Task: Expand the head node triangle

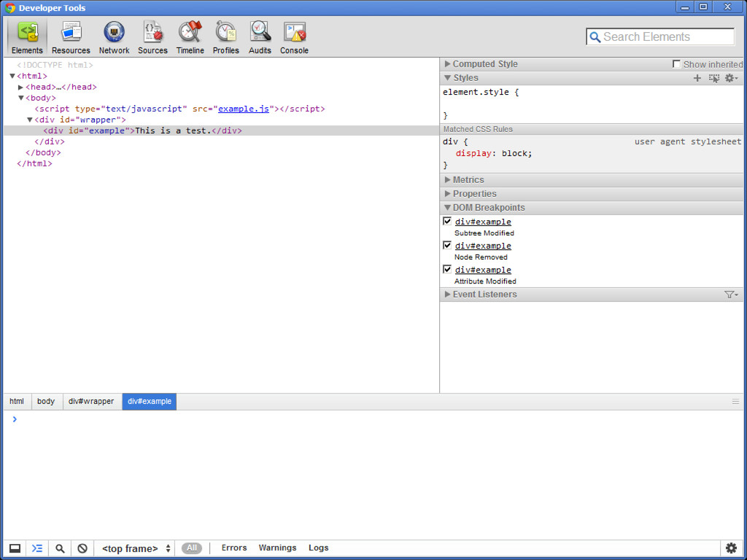Action: point(20,87)
